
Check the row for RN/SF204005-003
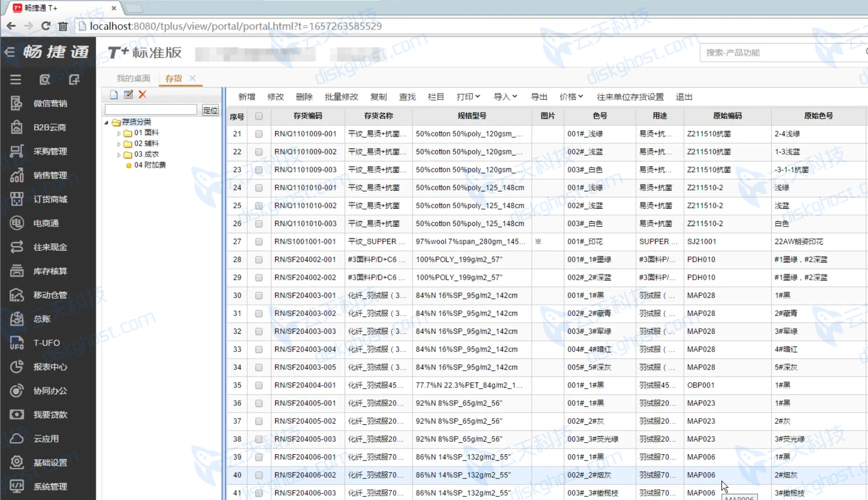pyautogui.click(x=259, y=439)
